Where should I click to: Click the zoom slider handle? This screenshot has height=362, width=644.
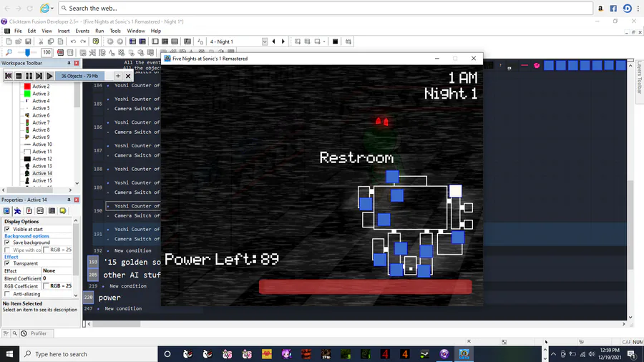coord(27,52)
